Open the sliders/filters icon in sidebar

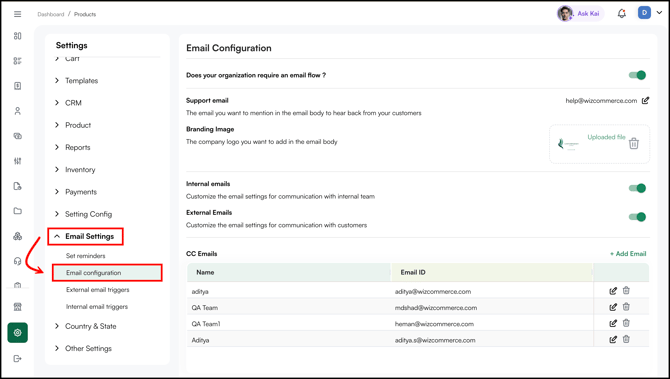click(18, 161)
